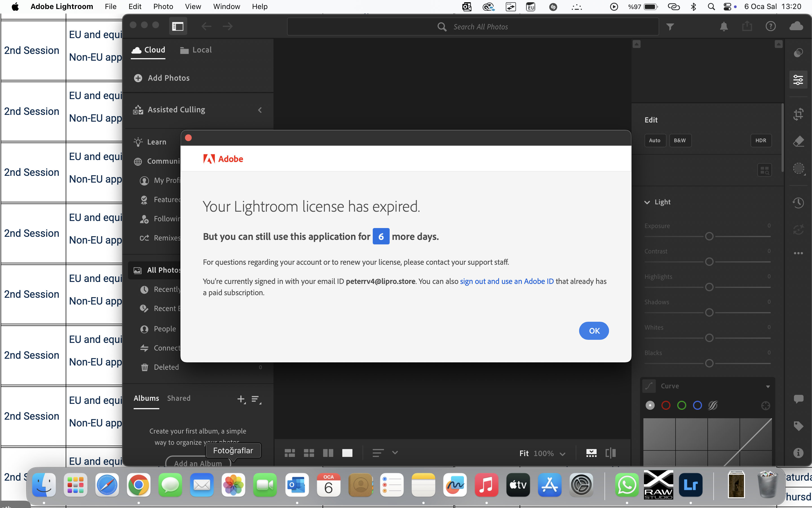Select the Healing eraser tool

[798, 141]
